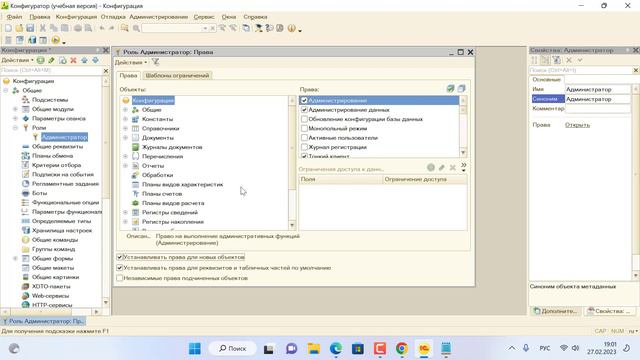Image resolution: width=640 pixels, height=360 pixels.
Task: Click the Delete access restriction cross icon
Action: click(453, 167)
